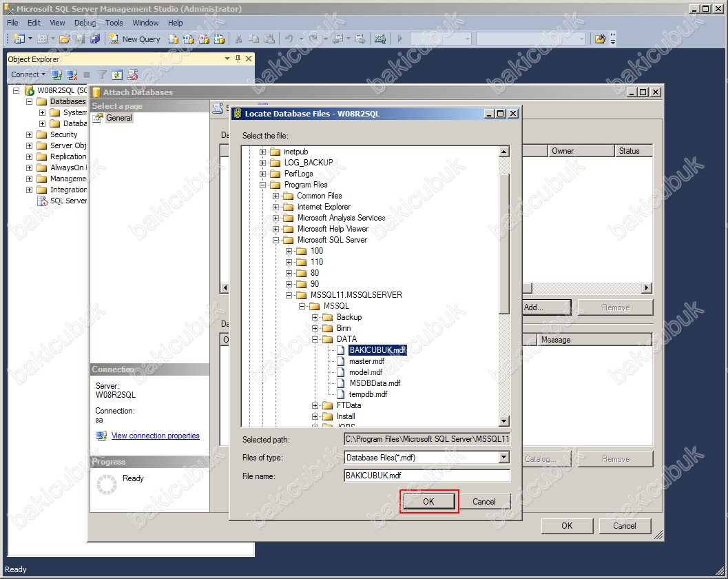This screenshot has width=728, height=579.
Task: Click the Undo toolbar icon
Action: coord(289,39)
